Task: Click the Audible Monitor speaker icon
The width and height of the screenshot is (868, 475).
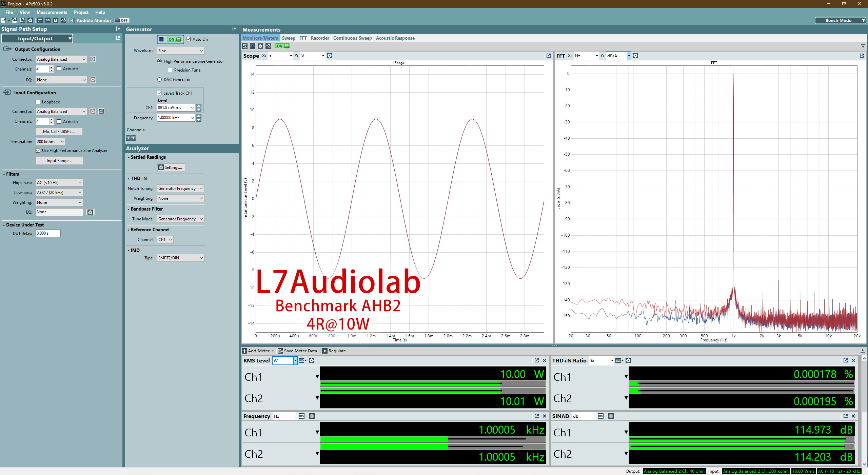Action: pyautogui.click(x=73, y=20)
